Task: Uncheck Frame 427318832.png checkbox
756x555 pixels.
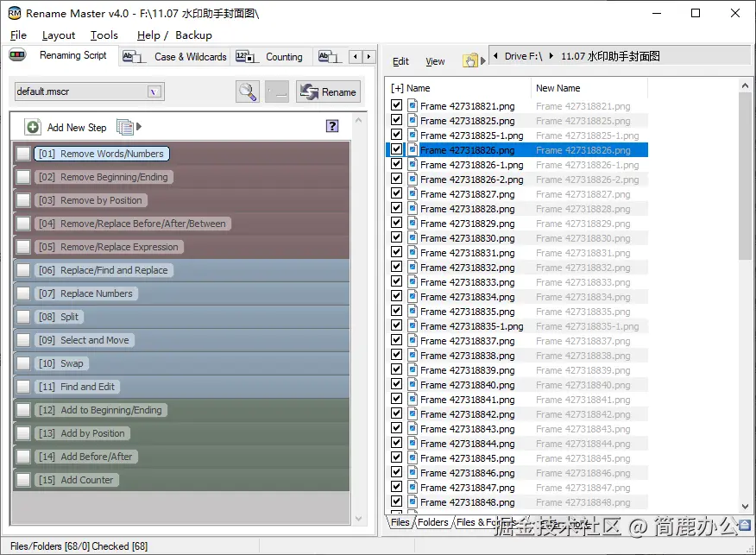Action: tap(396, 266)
